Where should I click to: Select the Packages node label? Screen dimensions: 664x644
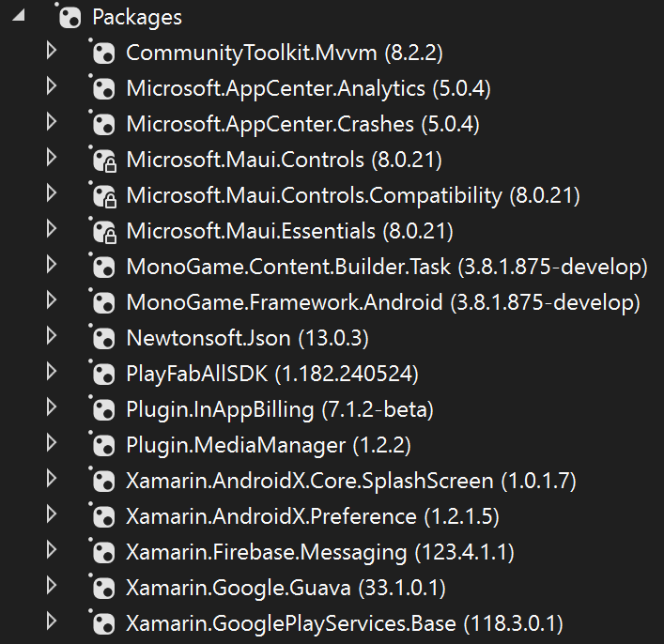tap(137, 17)
